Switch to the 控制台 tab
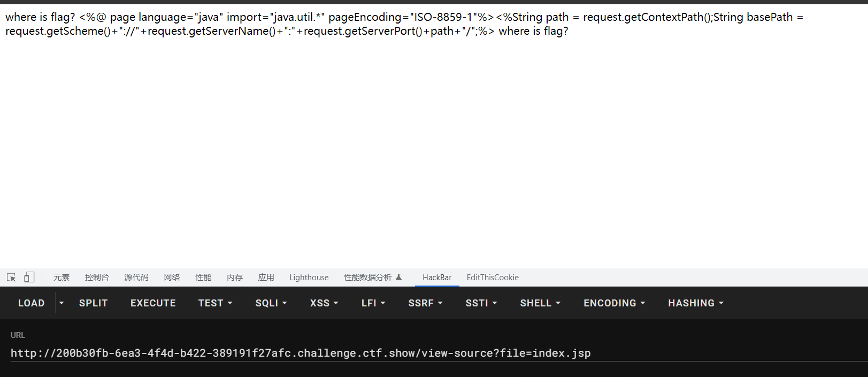The width and height of the screenshot is (868, 377). click(97, 278)
